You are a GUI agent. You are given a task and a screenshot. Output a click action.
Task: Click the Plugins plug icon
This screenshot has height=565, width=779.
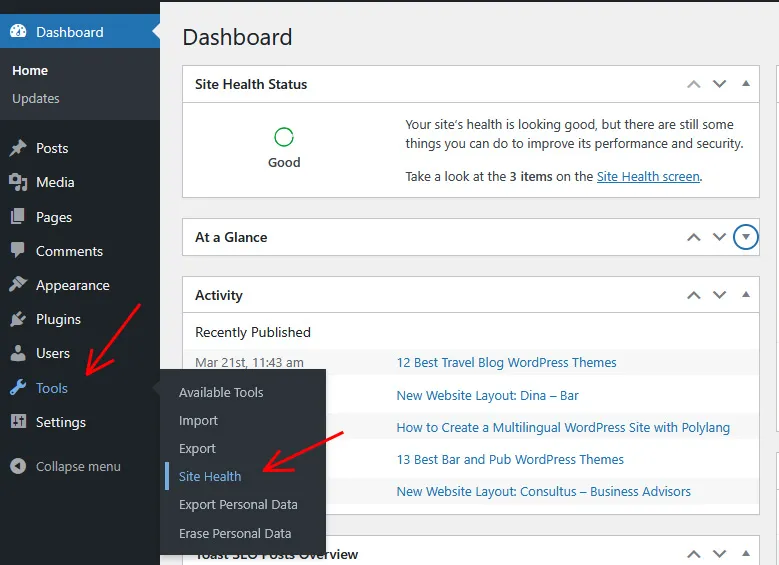[x=18, y=319]
